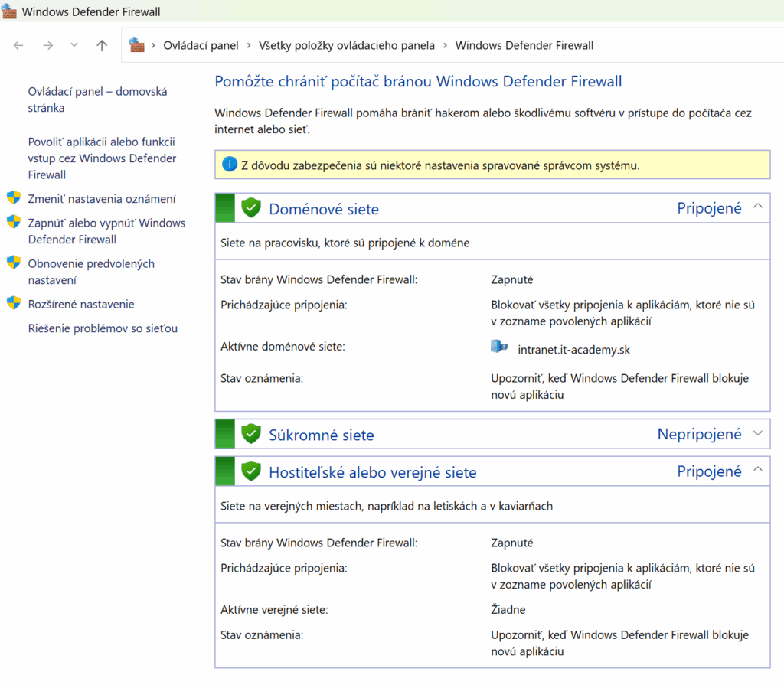
Task: Go up one level with Up arrow
Action: [x=102, y=45]
